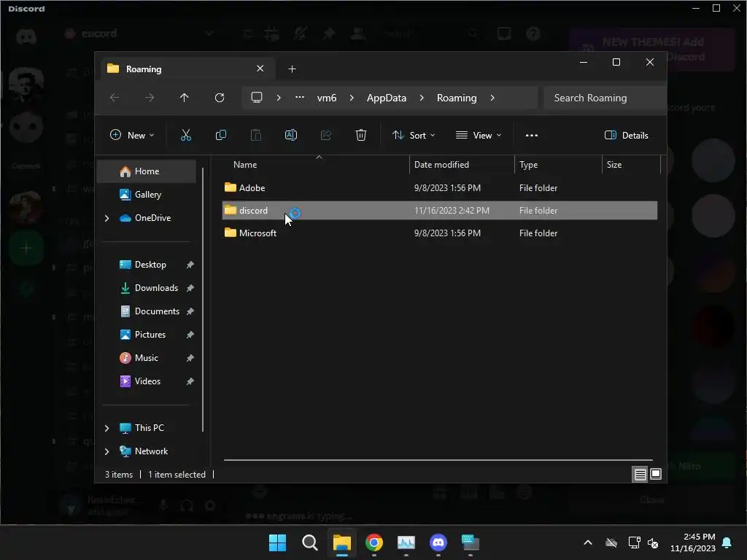The width and height of the screenshot is (747, 560).
Task: Switch to details list view icon
Action: click(x=640, y=474)
